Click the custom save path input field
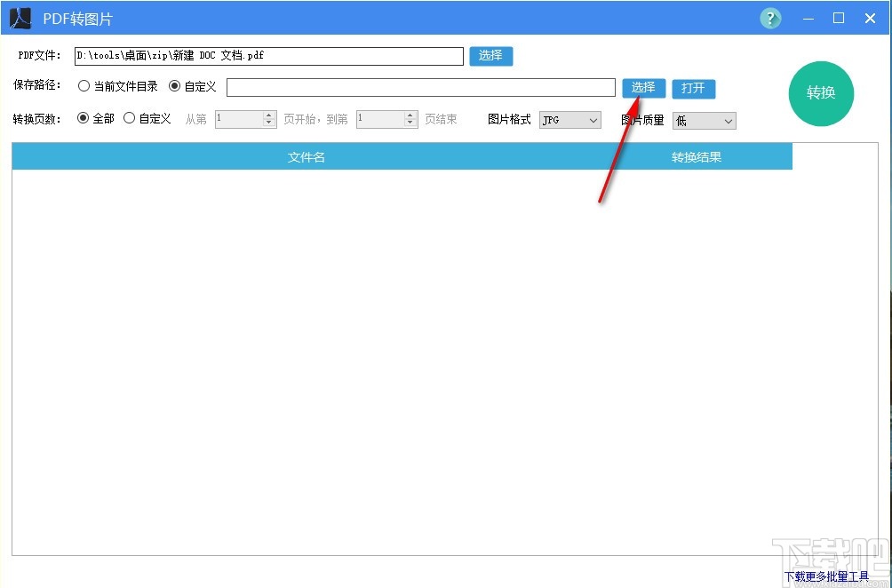The image size is (892, 588). click(x=421, y=88)
